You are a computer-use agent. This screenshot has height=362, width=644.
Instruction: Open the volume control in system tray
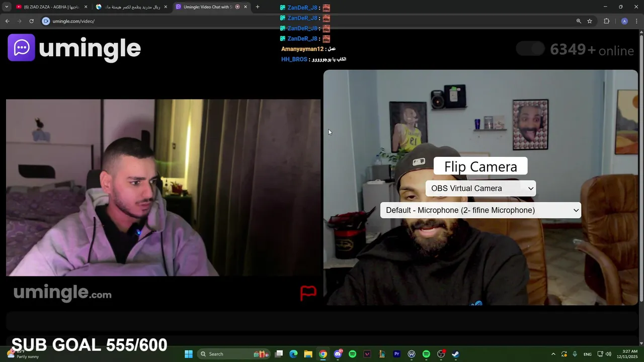[608, 354]
